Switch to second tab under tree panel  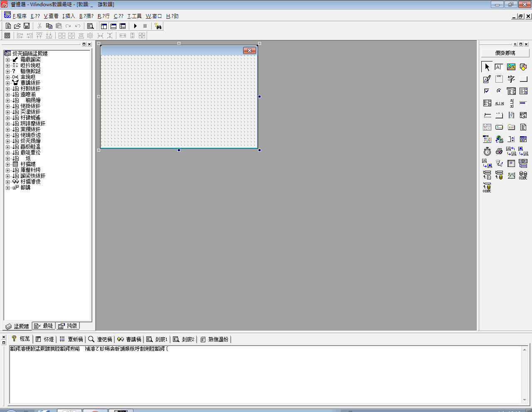click(x=44, y=326)
